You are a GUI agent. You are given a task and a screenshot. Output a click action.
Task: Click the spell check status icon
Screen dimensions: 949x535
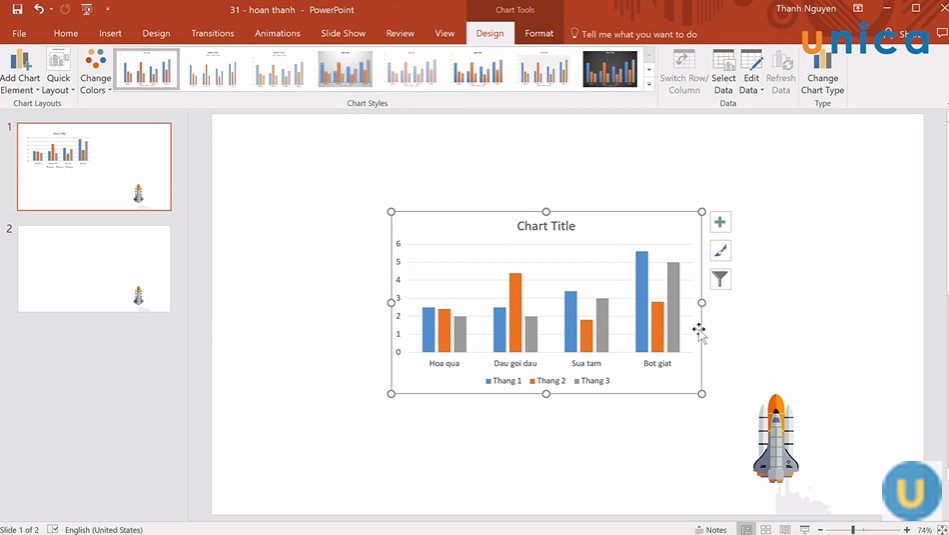[x=53, y=529]
